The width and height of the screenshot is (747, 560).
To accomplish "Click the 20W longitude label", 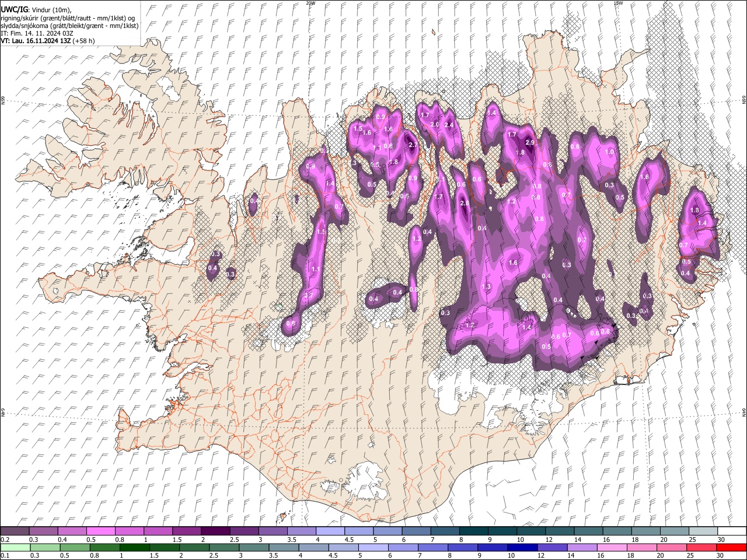I will pyautogui.click(x=310, y=3).
